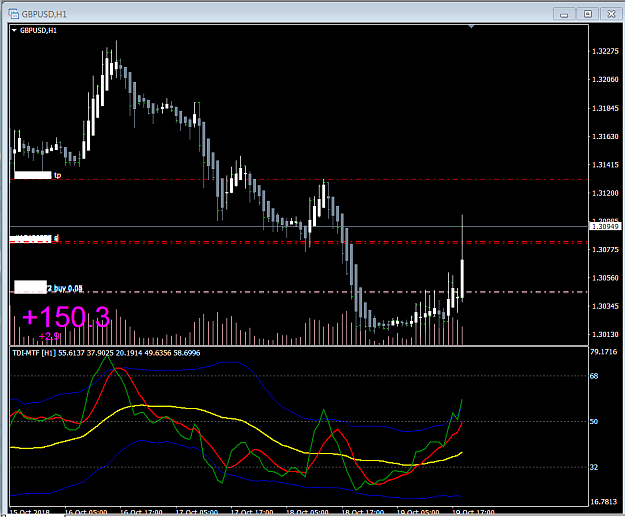The height and width of the screenshot is (517, 625).
Task: Click the 19 Oct 05:00 time axis label
Action: [x=418, y=512]
